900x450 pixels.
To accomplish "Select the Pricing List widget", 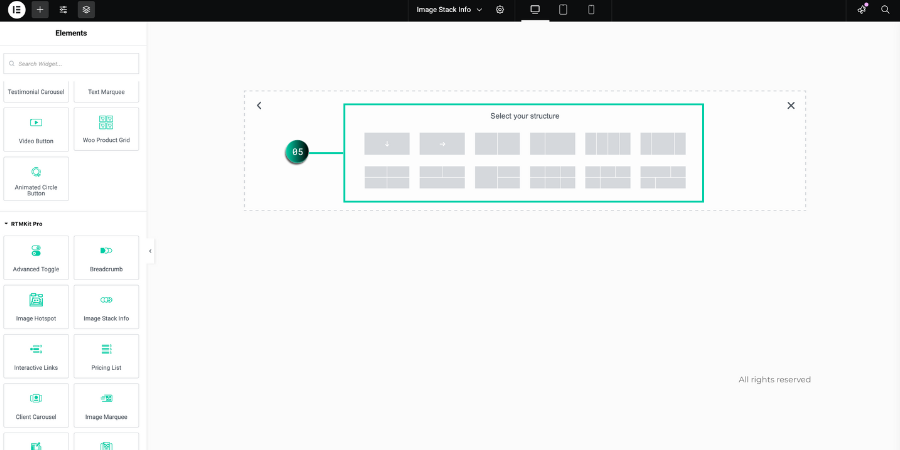I will click(x=106, y=356).
